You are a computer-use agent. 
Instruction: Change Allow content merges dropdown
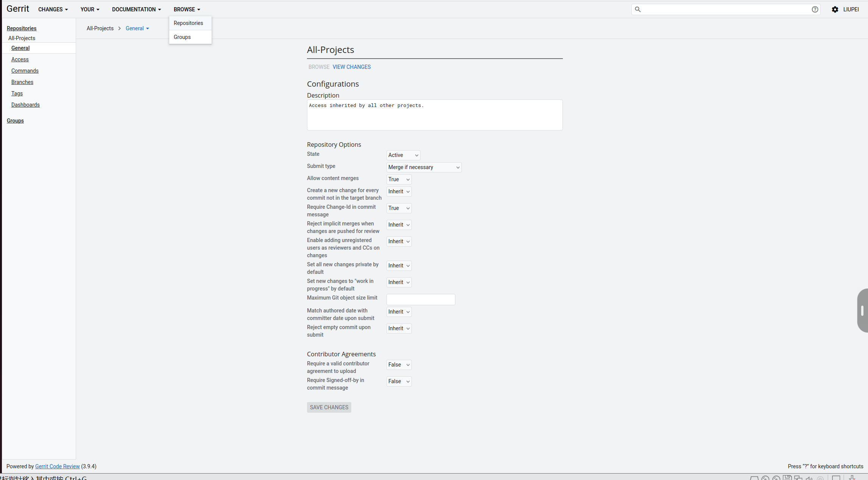(399, 179)
